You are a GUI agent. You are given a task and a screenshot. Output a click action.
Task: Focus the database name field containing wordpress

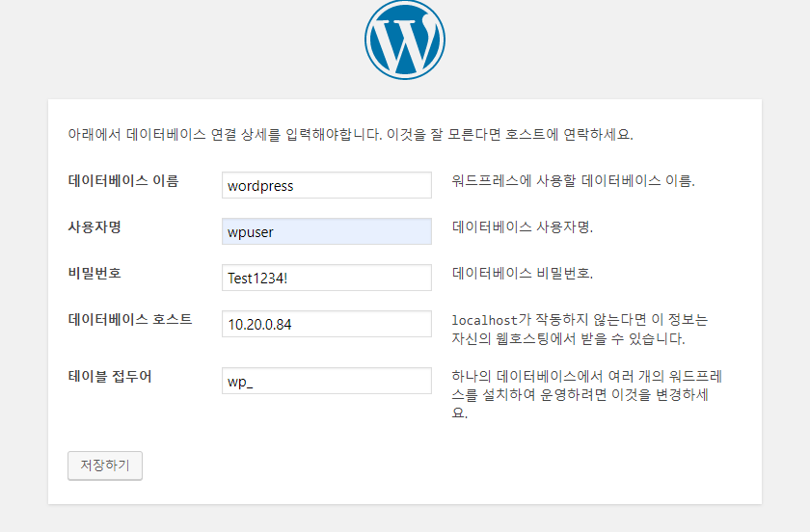click(327, 185)
